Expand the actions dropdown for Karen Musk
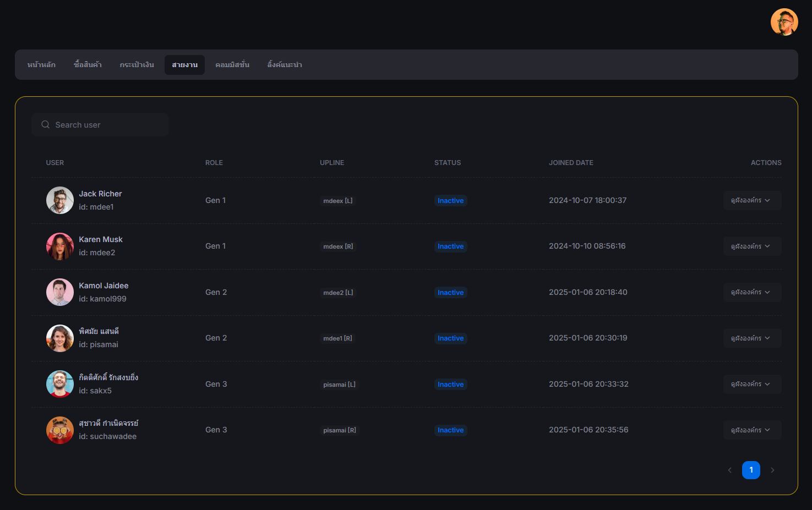Viewport: 812px width, 510px height. coord(751,246)
